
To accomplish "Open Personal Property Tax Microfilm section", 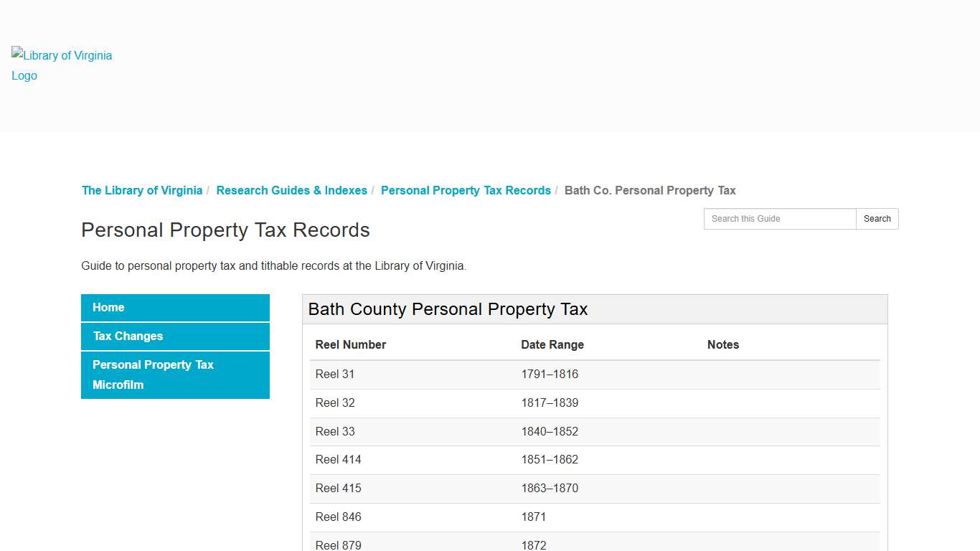I will (x=152, y=375).
